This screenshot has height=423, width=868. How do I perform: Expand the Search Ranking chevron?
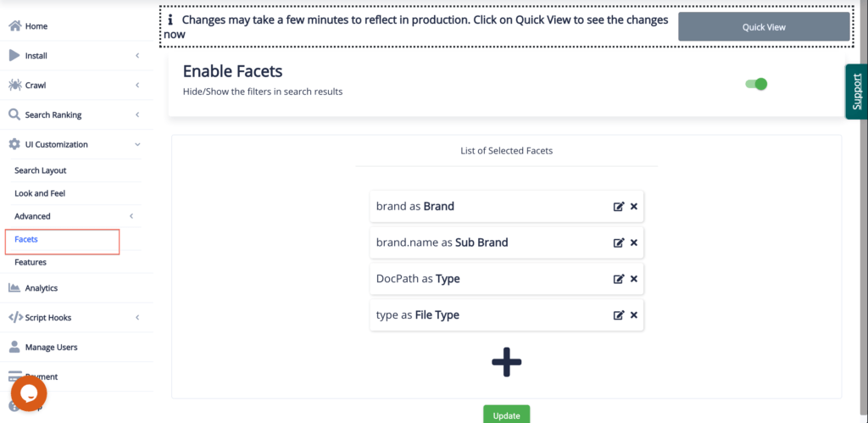click(137, 114)
